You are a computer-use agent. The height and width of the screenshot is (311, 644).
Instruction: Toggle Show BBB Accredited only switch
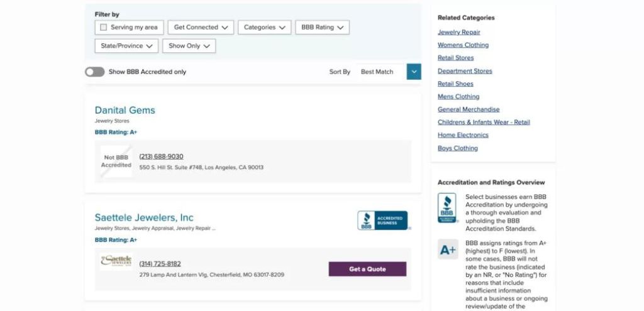pos(95,72)
